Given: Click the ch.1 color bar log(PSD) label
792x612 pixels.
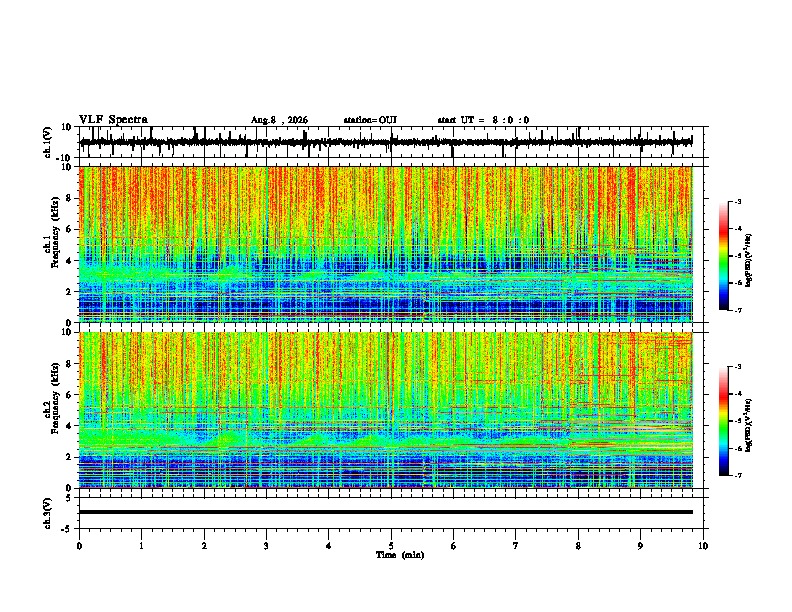Looking at the screenshot, I should point(749,260).
